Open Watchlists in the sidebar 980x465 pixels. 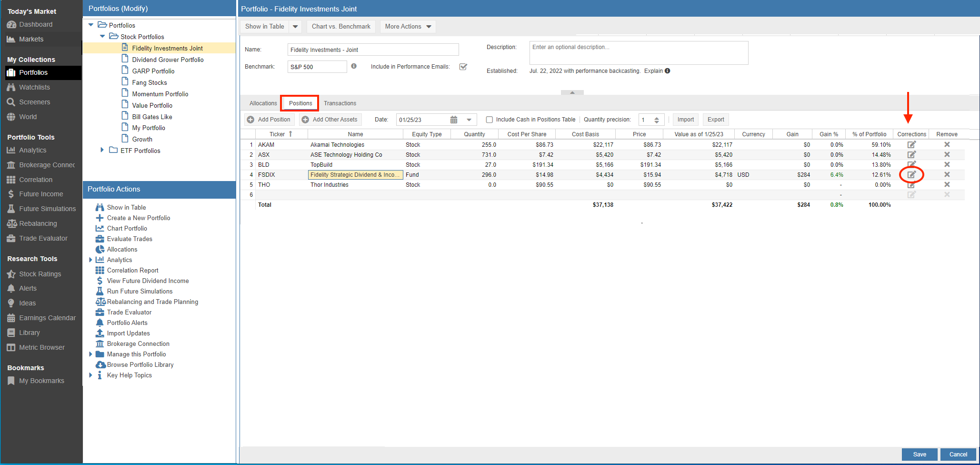[34, 87]
